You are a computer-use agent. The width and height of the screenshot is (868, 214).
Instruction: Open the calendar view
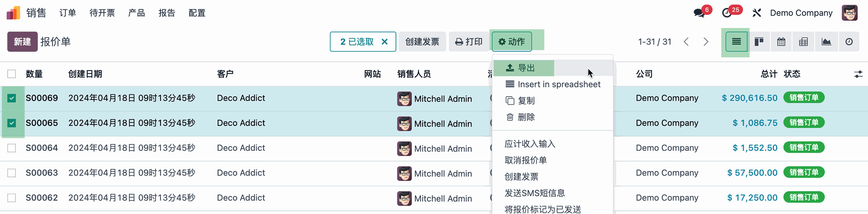[781, 42]
